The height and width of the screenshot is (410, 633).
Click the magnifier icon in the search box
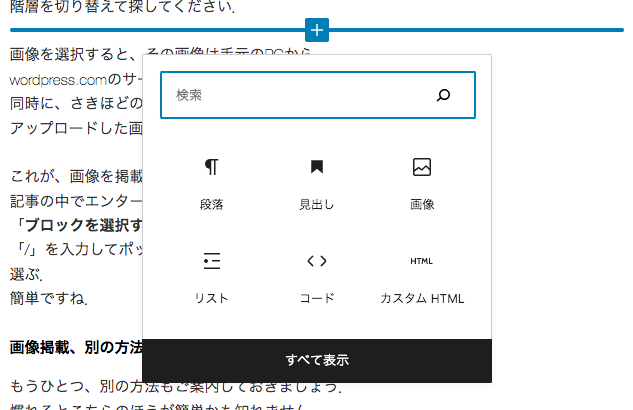(x=444, y=95)
